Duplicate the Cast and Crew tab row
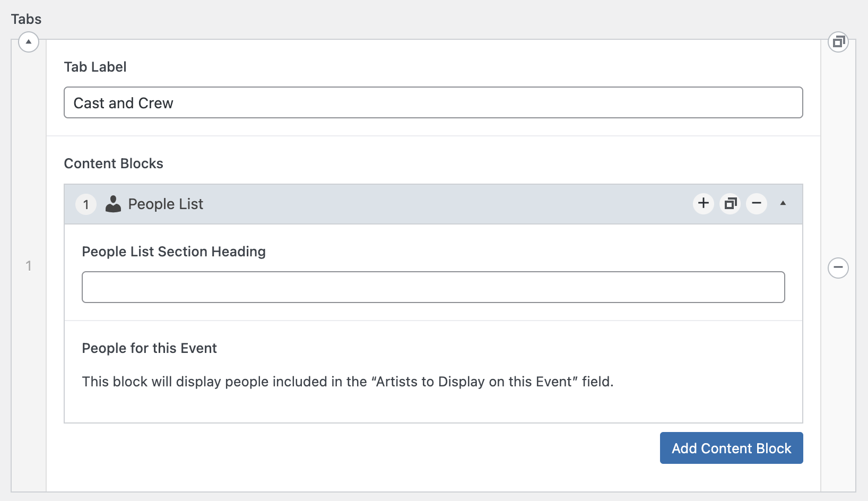 (838, 41)
